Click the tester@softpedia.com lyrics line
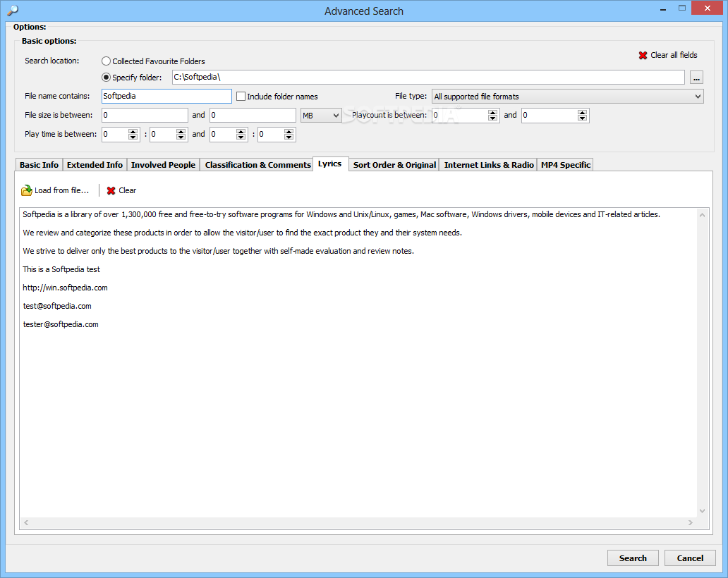The height and width of the screenshot is (578, 728). click(61, 325)
